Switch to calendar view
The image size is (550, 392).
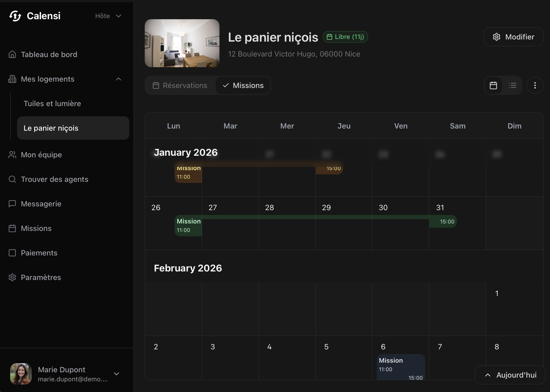(x=493, y=85)
